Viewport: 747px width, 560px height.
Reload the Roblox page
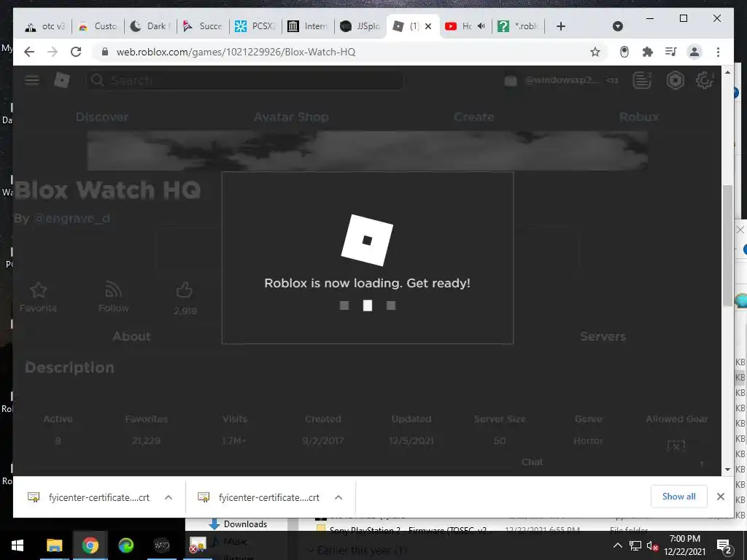[76, 52]
